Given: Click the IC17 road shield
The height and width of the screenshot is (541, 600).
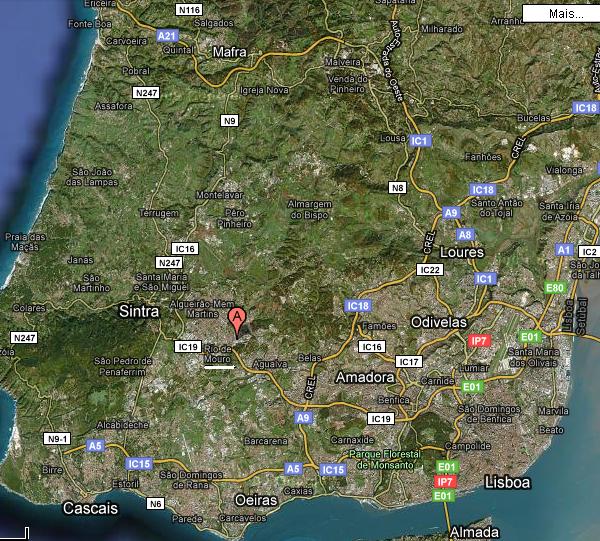Looking at the screenshot, I should 409,361.
